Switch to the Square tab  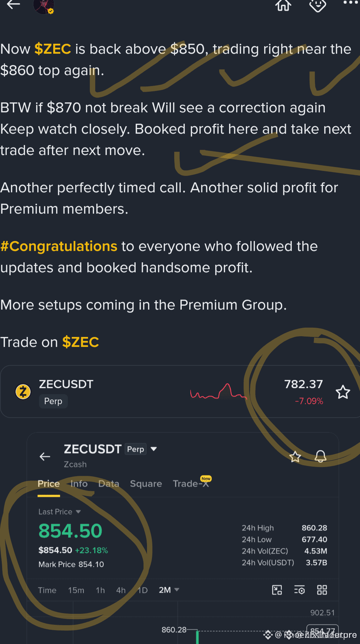(x=146, y=484)
